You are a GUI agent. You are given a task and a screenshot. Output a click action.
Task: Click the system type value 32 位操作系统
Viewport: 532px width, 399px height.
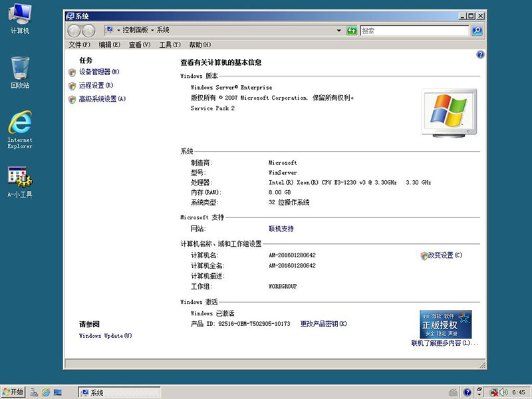[289, 203]
